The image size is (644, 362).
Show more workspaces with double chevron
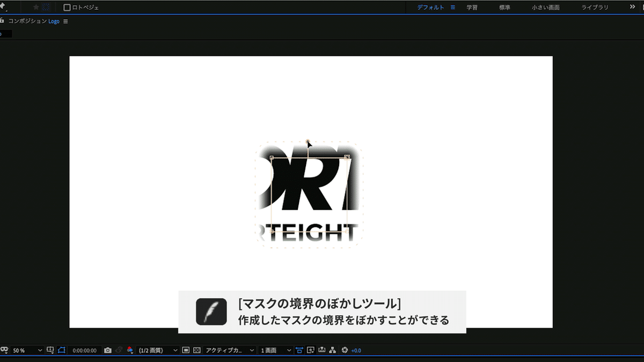point(632,7)
